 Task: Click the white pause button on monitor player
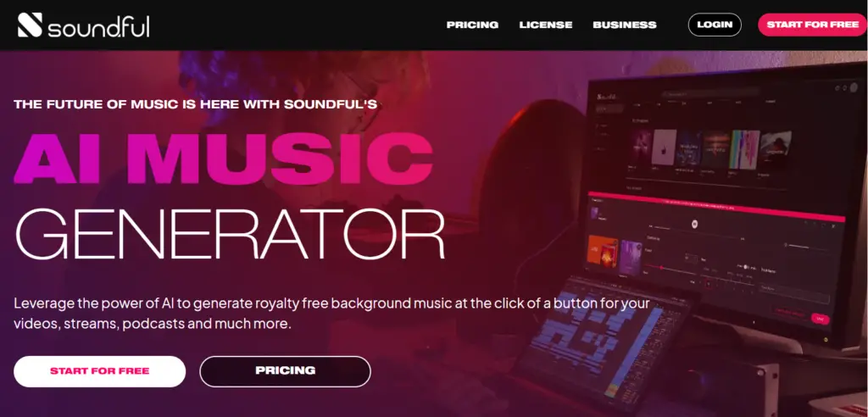694,224
